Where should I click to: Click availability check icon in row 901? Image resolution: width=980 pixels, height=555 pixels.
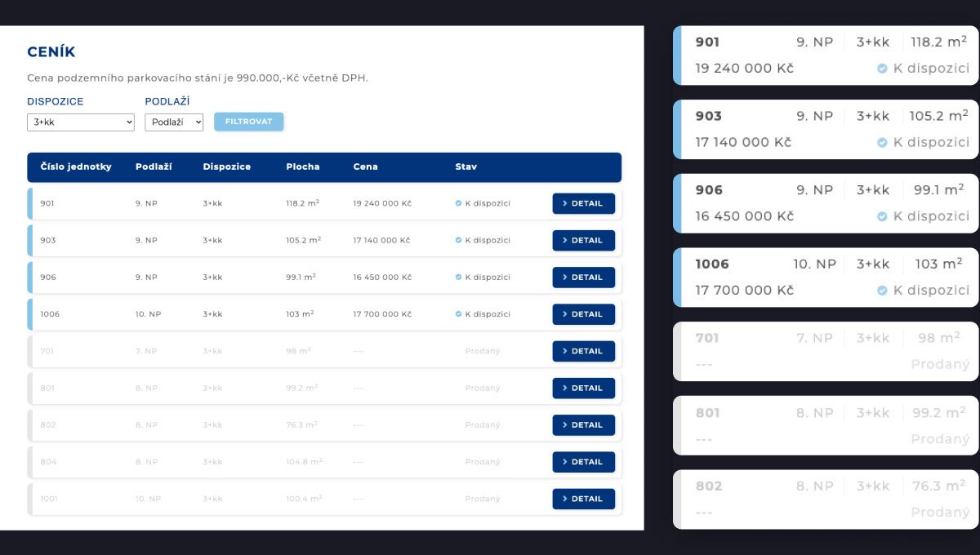458,203
